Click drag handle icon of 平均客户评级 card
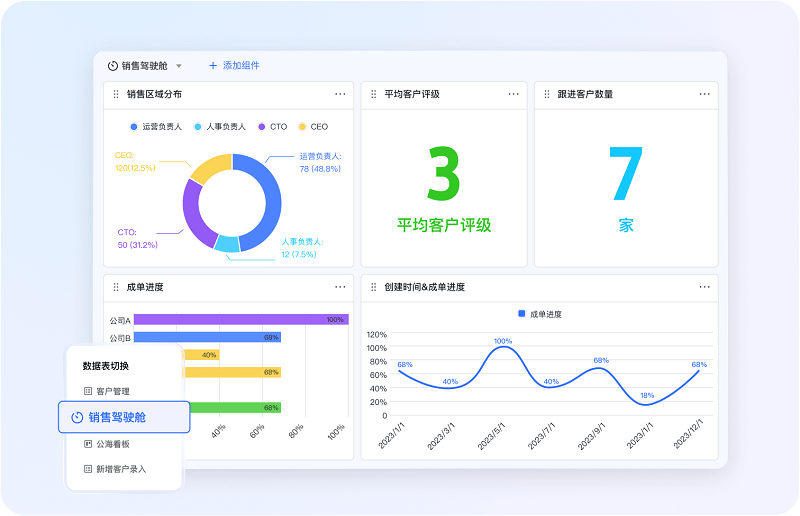This screenshot has width=800, height=516. click(x=373, y=94)
